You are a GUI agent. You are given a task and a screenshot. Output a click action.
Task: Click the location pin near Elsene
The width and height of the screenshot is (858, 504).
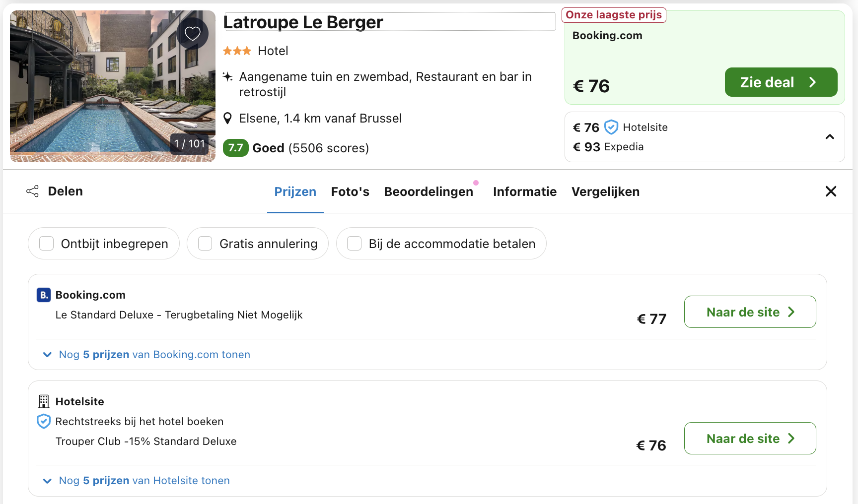point(228,118)
